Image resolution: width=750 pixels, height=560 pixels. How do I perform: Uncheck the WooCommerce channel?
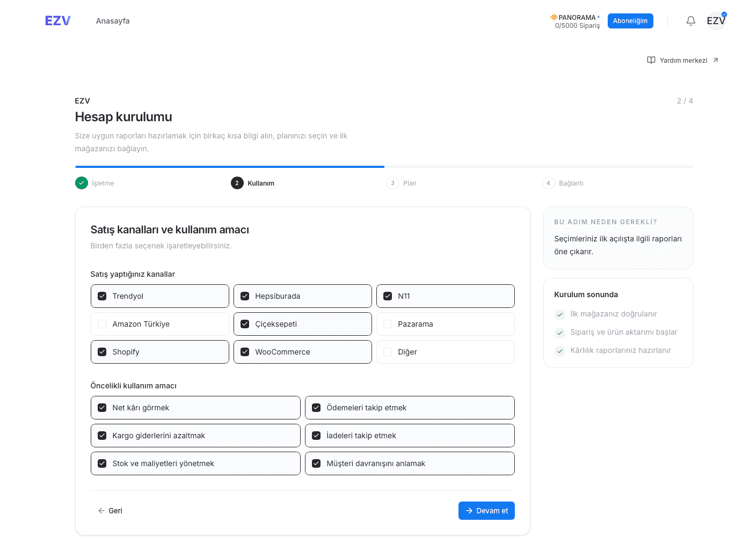tap(303, 352)
